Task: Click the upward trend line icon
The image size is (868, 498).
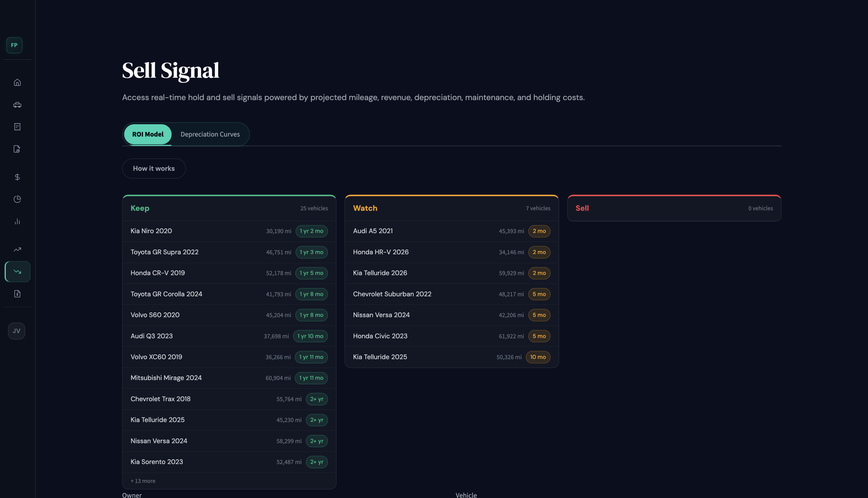Action: (x=17, y=249)
